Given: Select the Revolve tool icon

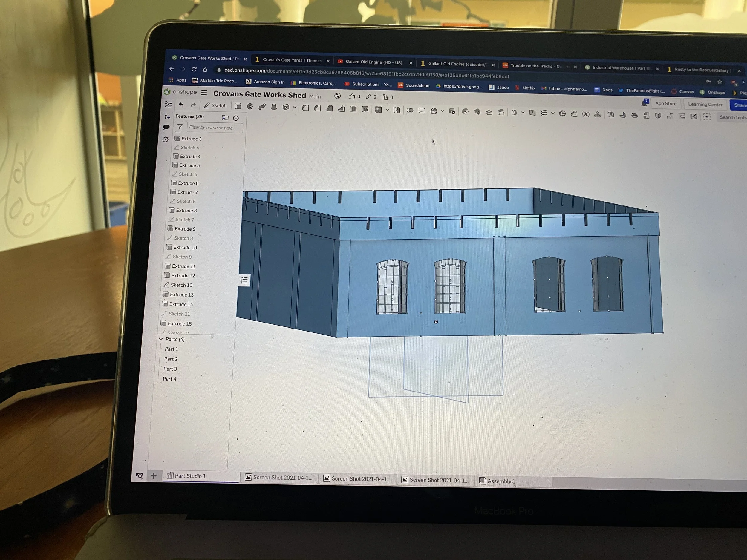Looking at the screenshot, I should click(x=250, y=106).
